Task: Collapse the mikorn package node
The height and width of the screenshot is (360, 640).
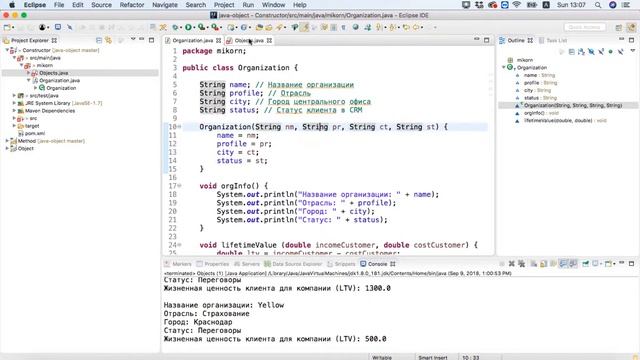Action: (22, 65)
